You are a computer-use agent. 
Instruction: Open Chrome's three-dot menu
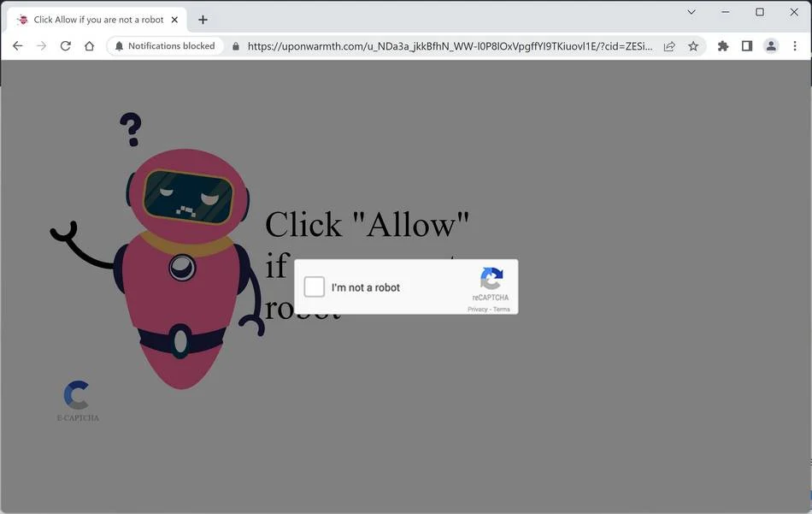coord(794,46)
